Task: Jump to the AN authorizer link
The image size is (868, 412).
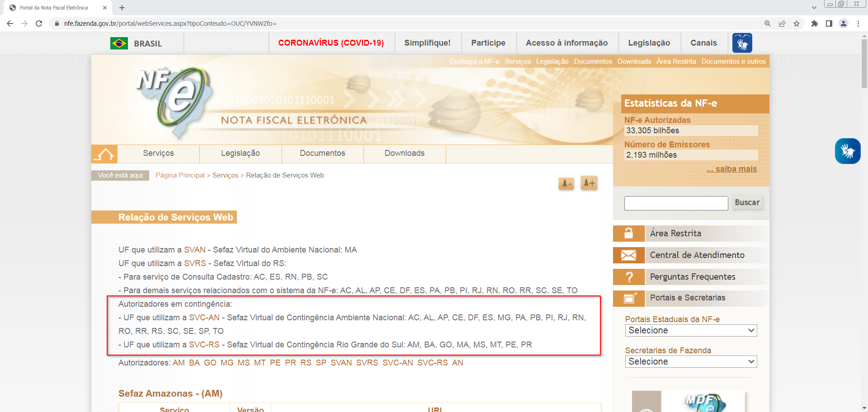Action: click(x=458, y=363)
